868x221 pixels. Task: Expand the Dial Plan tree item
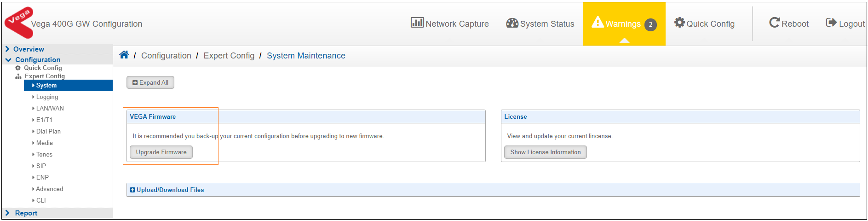pyautogui.click(x=33, y=132)
